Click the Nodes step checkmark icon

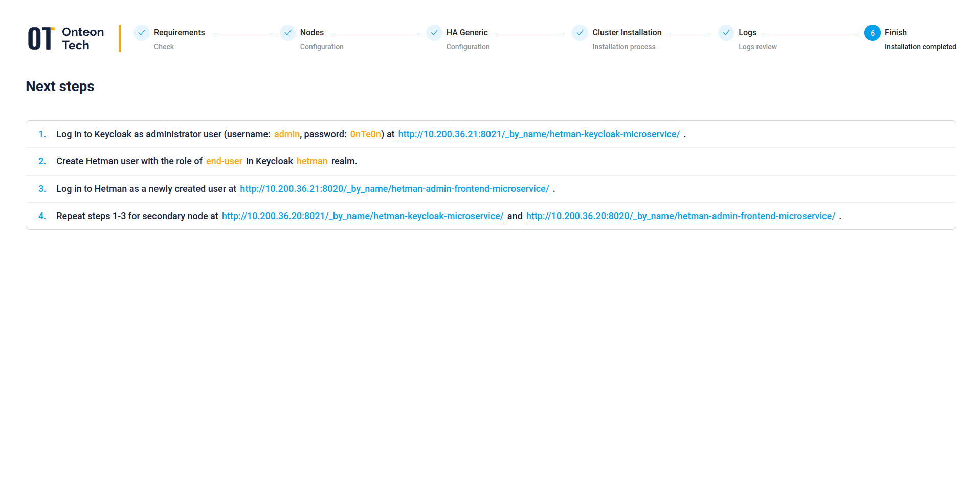tap(288, 32)
